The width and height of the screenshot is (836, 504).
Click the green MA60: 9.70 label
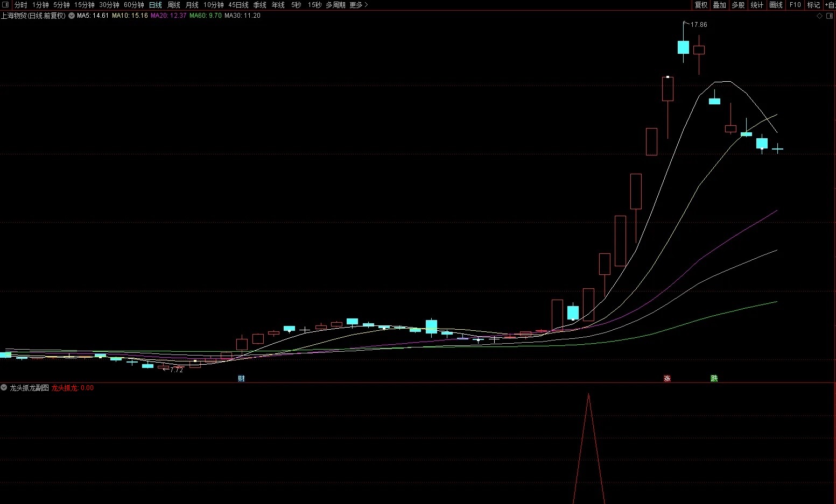pos(206,16)
